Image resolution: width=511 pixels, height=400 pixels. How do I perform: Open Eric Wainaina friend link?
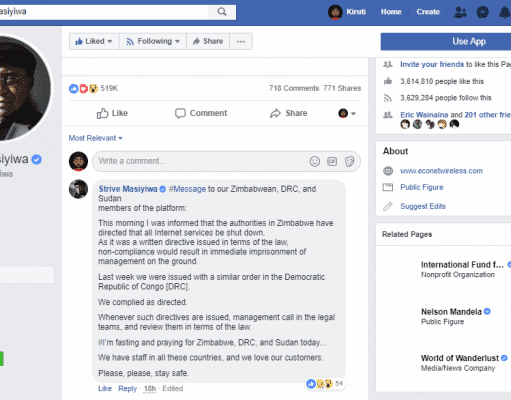click(424, 115)
